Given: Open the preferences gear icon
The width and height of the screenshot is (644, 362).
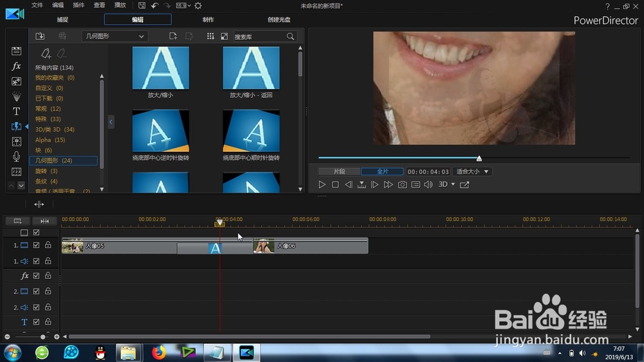Looking at the screenshot, I should click(x=198, y=6).
